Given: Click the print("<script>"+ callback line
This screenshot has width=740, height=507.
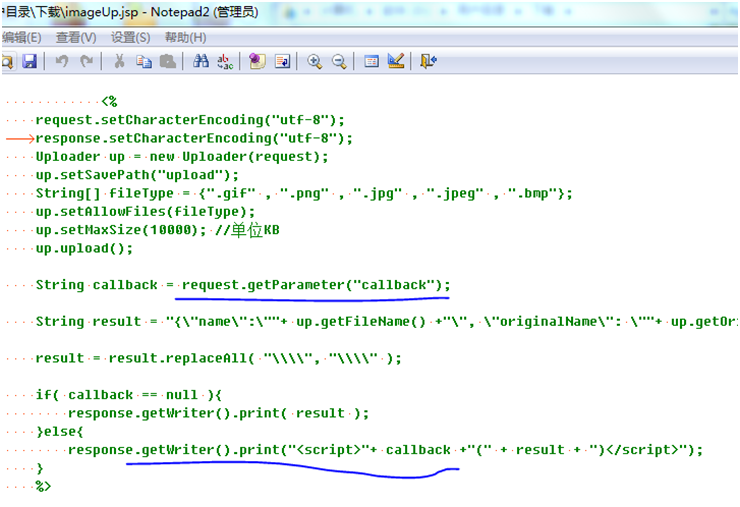Looking at the screenshot, I should click(386, 450).
